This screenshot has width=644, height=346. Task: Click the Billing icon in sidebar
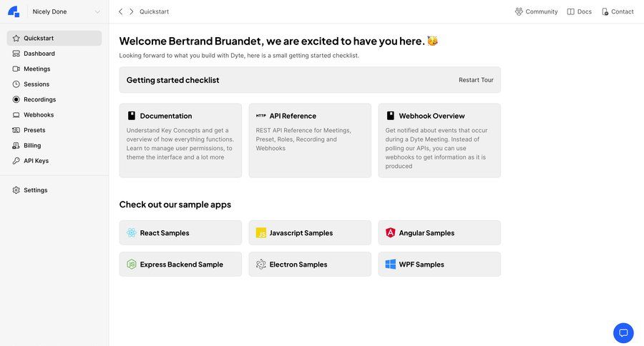click(x=16, y=145)
